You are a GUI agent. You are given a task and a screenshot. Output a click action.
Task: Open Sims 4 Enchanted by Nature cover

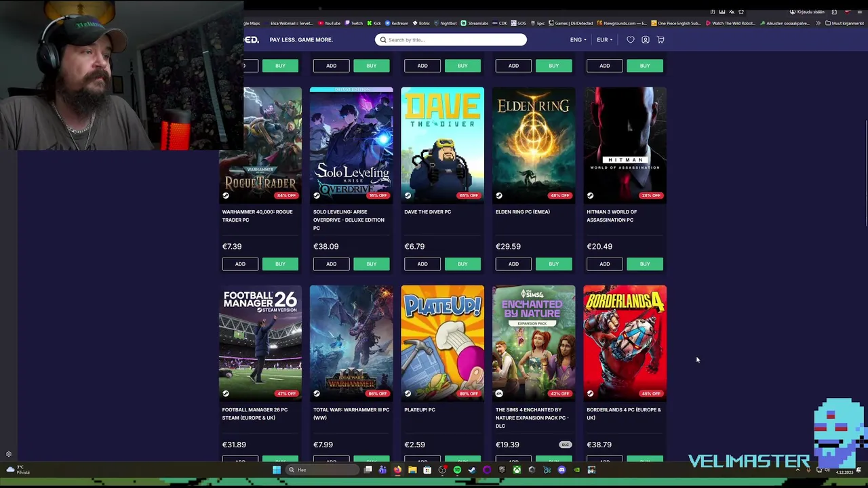click(534, 343)
